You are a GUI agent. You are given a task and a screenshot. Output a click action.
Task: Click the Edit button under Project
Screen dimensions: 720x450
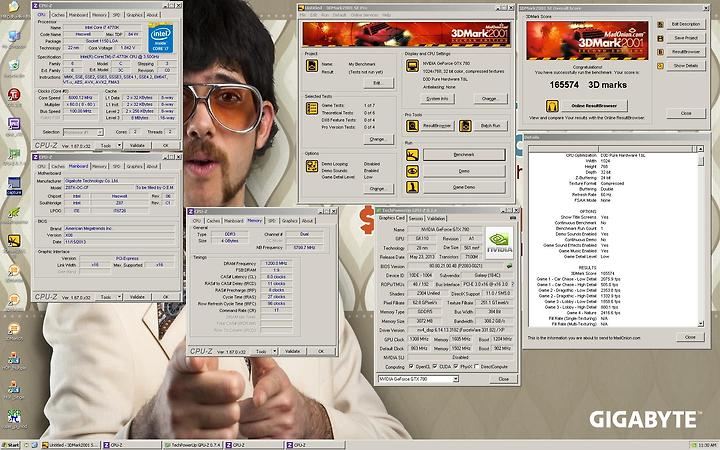tap(377, 83)
